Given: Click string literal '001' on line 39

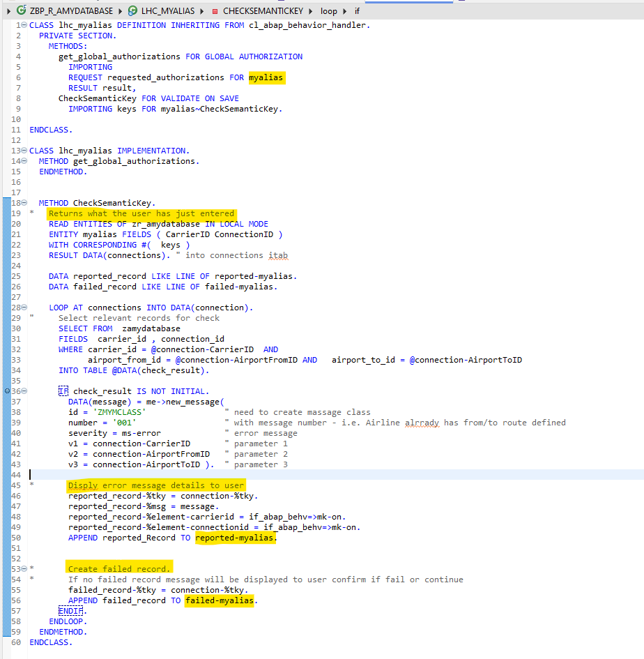Looking at the screenshot, I should 124,423.
